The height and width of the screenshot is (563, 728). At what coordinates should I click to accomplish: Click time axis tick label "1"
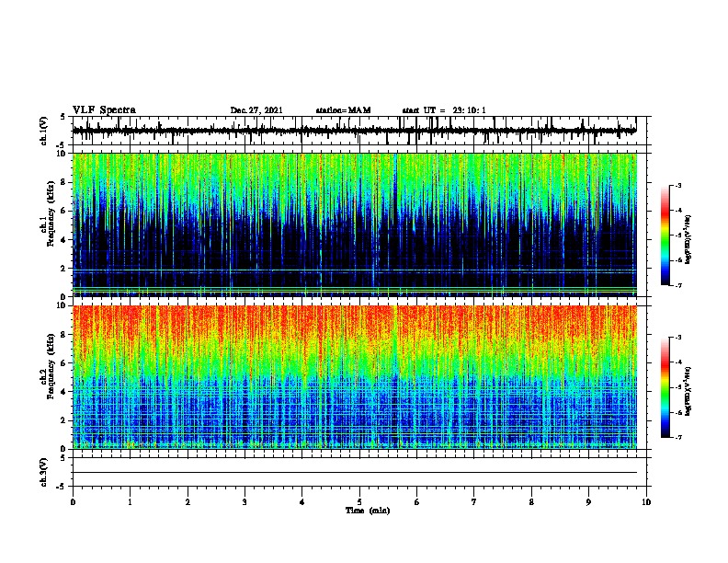130,502
